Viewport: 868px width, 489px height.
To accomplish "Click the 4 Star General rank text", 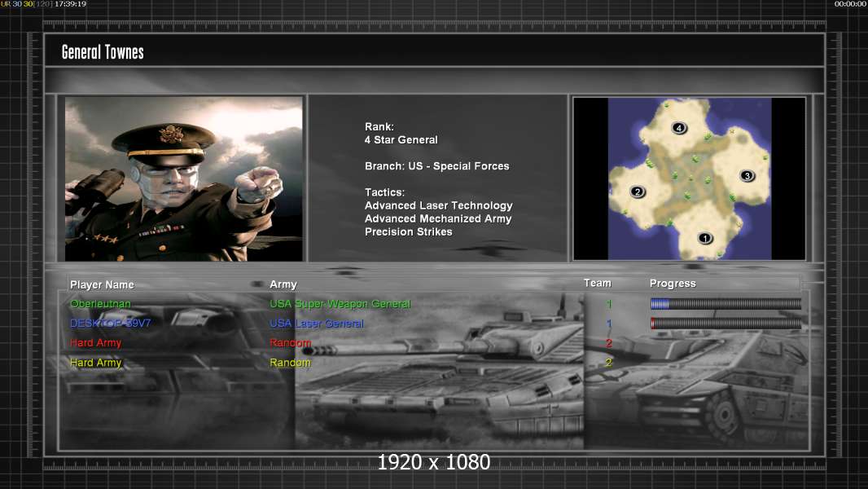I will click(x=401, y=139).
